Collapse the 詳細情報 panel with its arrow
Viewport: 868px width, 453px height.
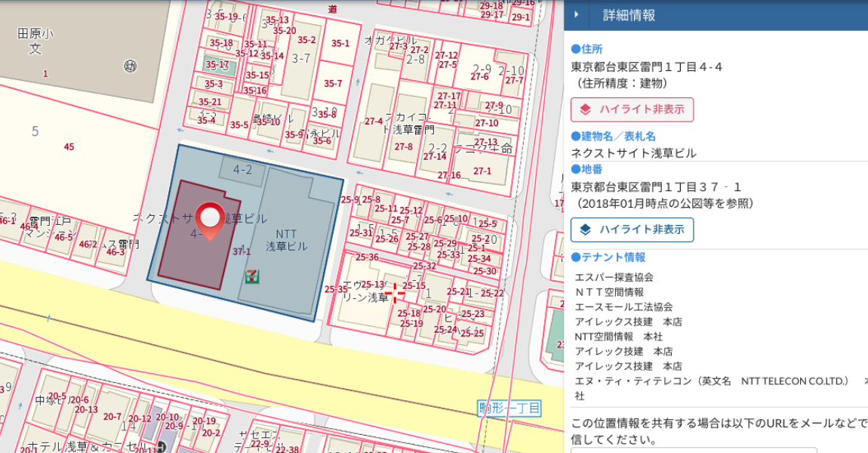(x=577, y=13)
